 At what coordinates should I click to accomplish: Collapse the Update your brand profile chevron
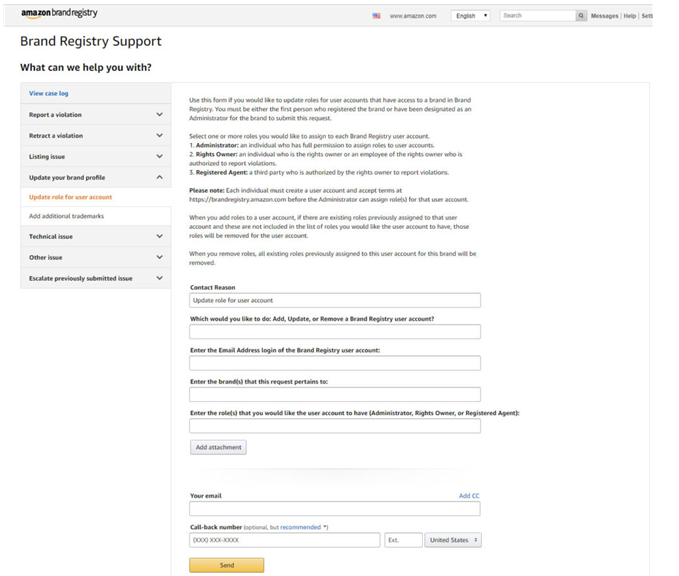tap(159, 177)
